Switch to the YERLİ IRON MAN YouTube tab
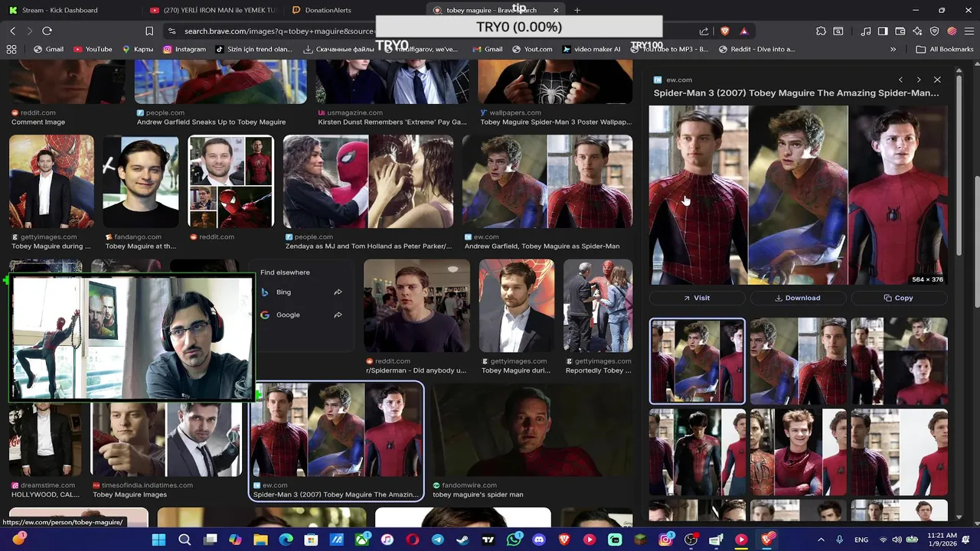 tap(214, 10)
